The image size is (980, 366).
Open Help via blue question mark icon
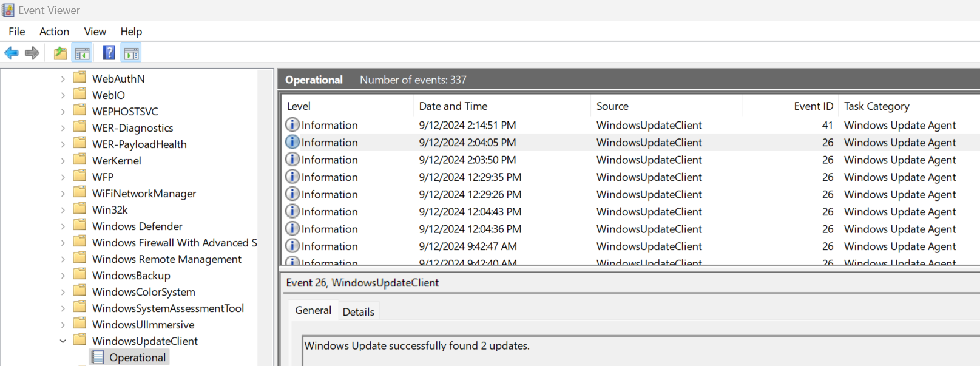109,53
